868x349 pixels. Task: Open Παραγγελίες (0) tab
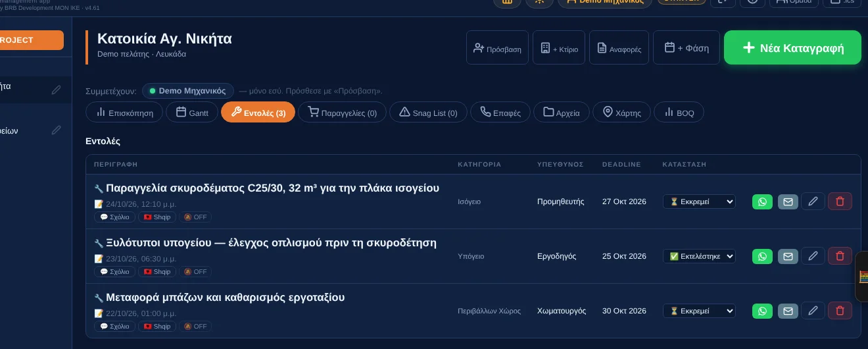[x=342, y=113]
